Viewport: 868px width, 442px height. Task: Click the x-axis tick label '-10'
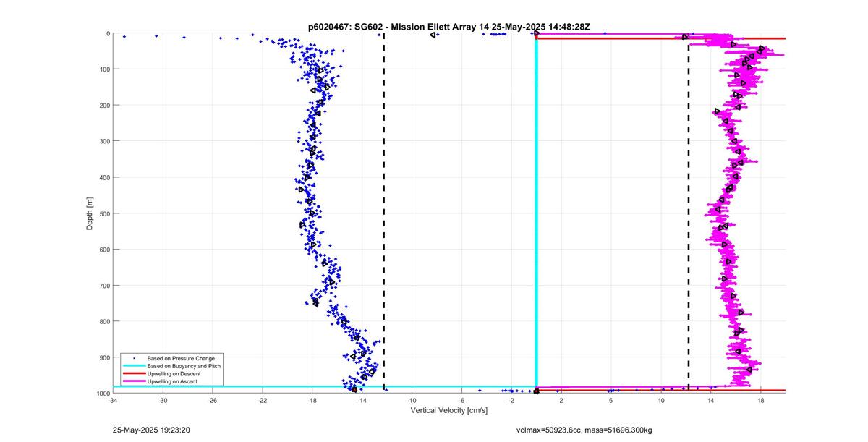[x=412, y=400]
